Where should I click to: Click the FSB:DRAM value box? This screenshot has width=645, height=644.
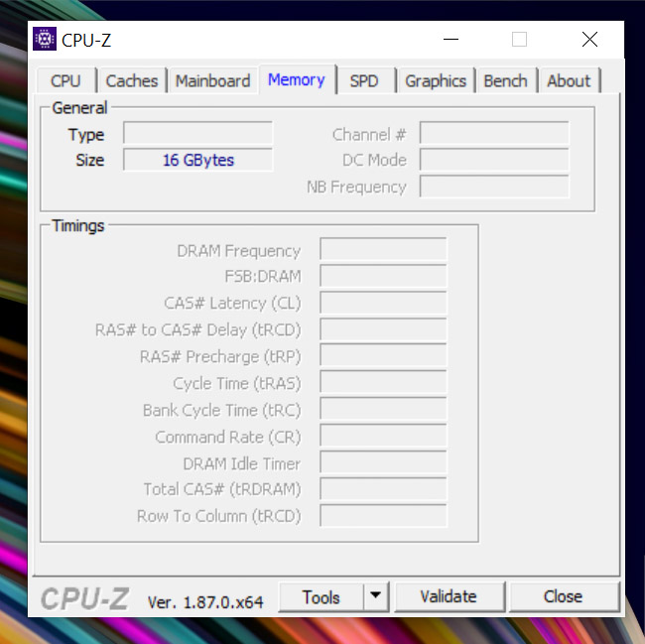coord(383,276)
